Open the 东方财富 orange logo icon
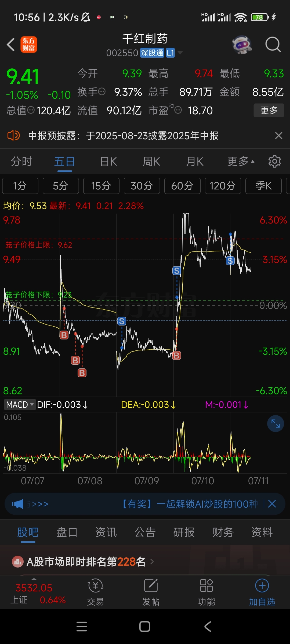Viewport: 290px width, 644px height. click(x=29, y=45)
